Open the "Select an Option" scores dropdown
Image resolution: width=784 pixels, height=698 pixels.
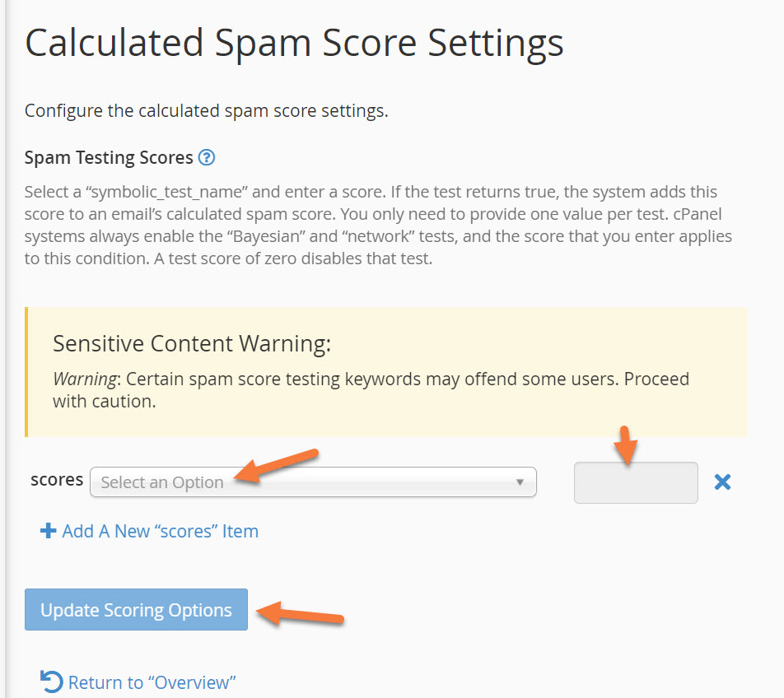pos(313,482)
